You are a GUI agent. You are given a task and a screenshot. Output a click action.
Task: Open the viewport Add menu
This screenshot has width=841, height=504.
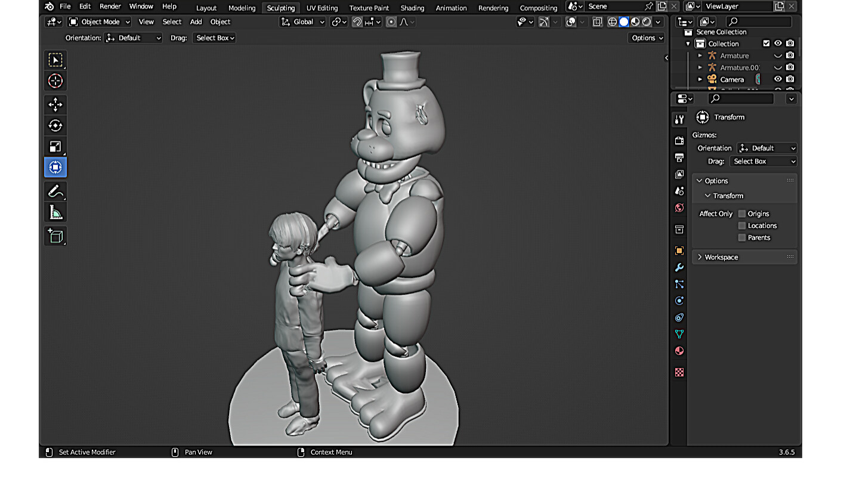pyautogui.click(x=196, y=22)
